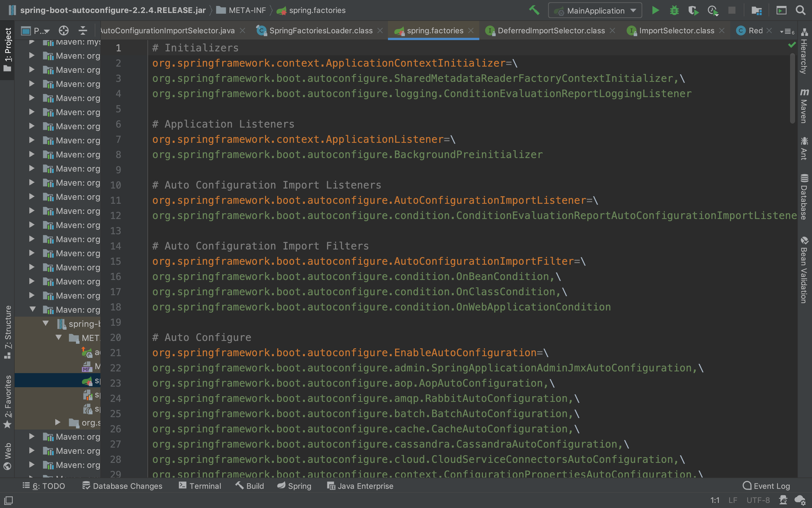Open the profiler run icon
This screenshot has height=508, width=812.
point(713,10)
